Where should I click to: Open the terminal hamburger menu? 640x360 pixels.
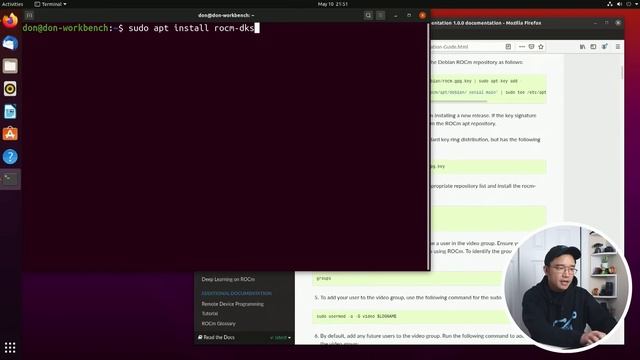[x=380, y=16]
